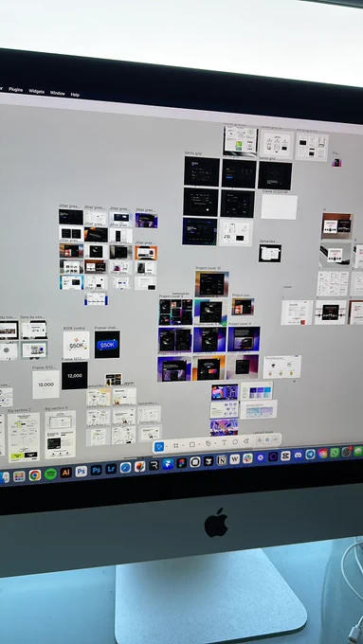The height and width of the screenshot is (644, 363).
Task: Open Framer from the dock
Action: point(168,464)
